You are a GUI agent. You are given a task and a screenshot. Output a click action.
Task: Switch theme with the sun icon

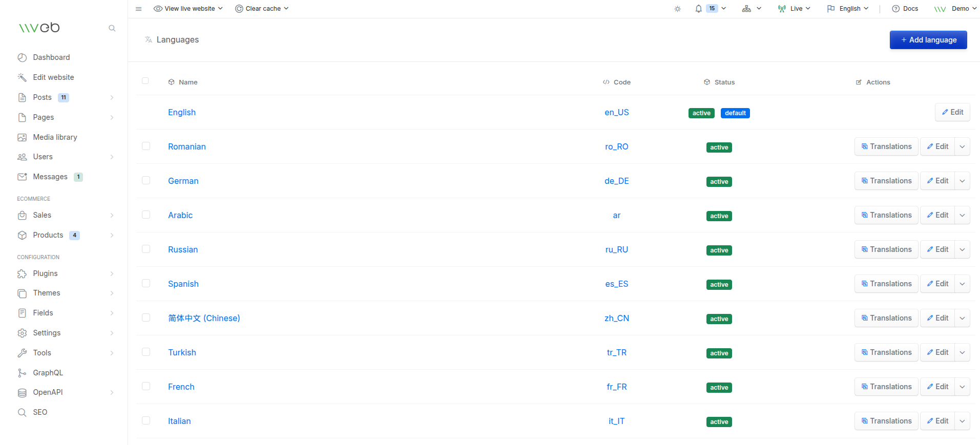coord(677,9)
